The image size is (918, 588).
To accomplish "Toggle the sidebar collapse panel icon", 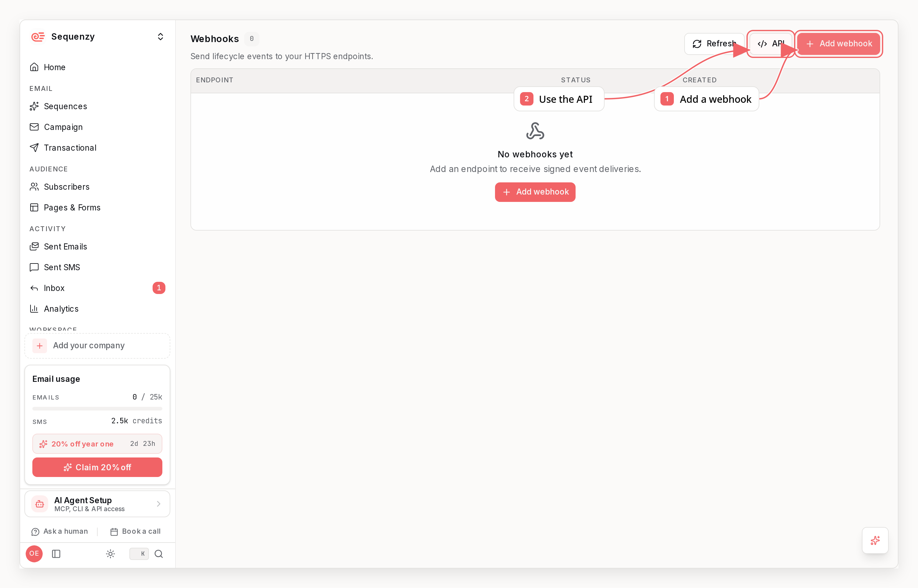I will point(56,554).
